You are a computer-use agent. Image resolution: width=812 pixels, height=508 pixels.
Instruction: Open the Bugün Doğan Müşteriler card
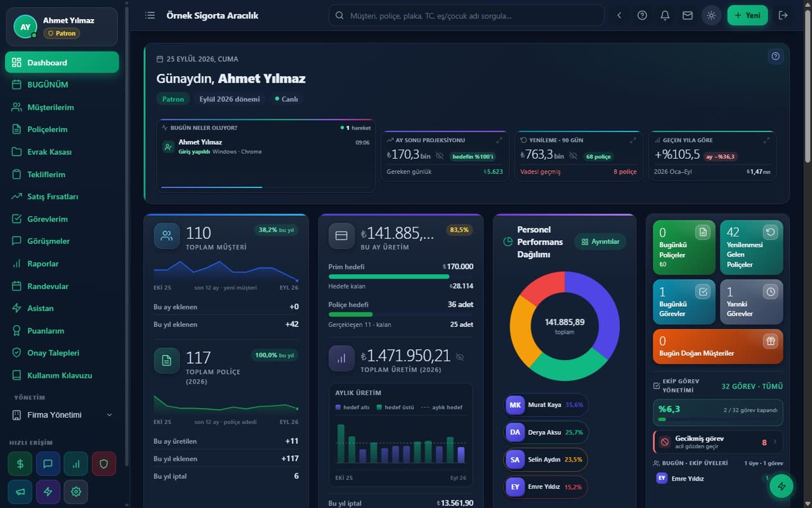(x=718, y=347)
